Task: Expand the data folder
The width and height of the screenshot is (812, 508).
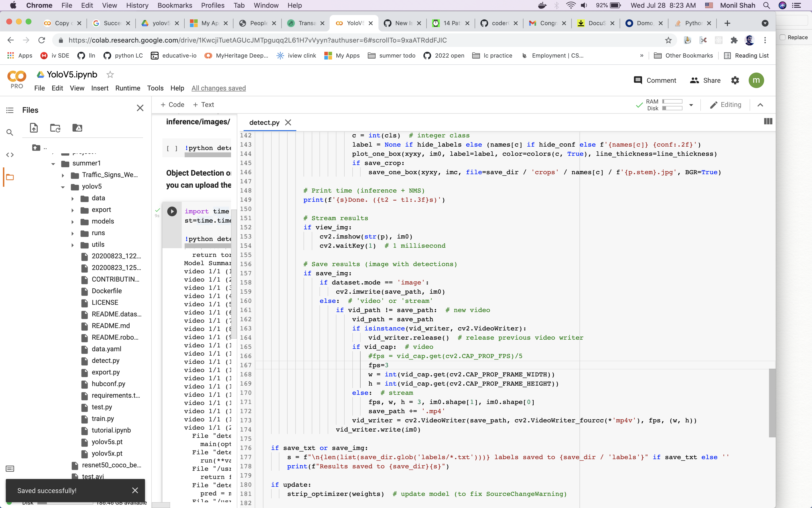Action: pos(72,198)
